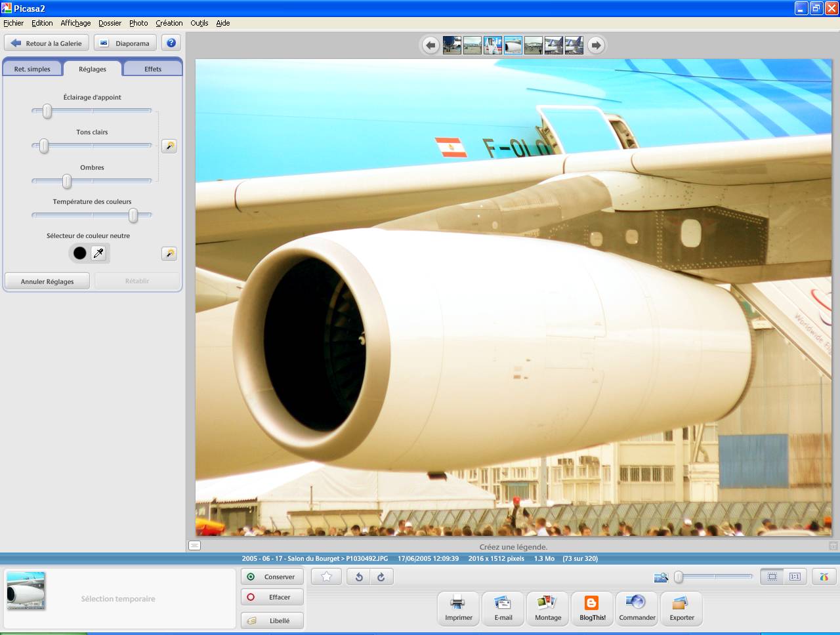
Task: Click the colorful Hello pinwheel icon
Action: pos(824,577)
